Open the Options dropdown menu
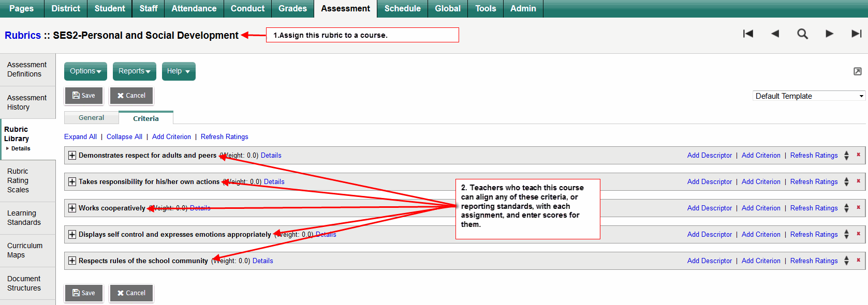The image size is (868, 305). tap(85, 71)
